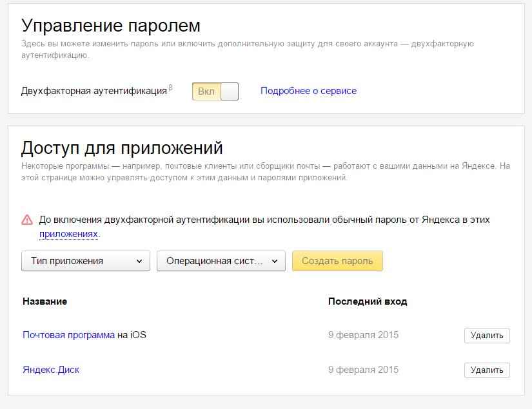Open the "Операционная сист..." dropdown

coord(221,261)
